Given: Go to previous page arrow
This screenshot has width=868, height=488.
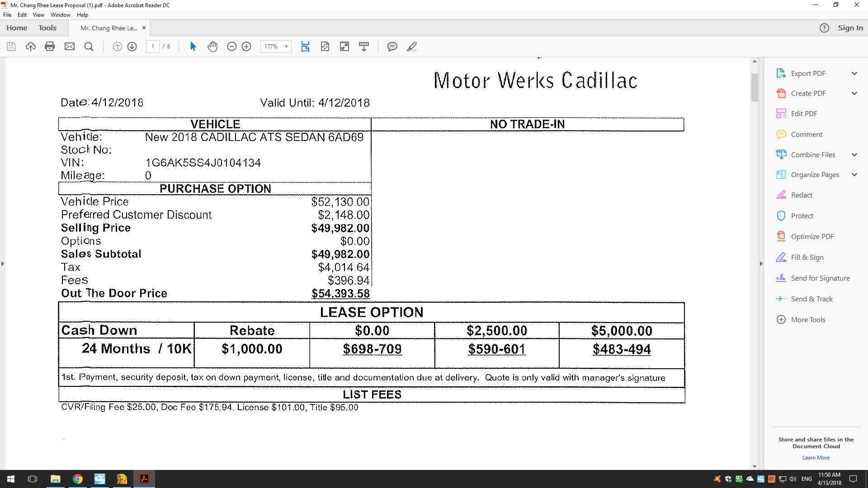Looking at the screenshot, I should (118, 47).
